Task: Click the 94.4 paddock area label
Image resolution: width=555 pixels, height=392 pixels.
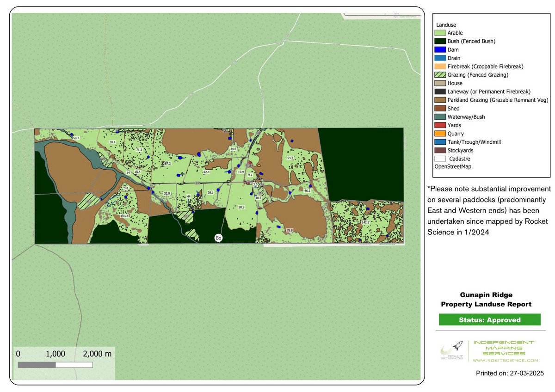Action: coord(290,158)
